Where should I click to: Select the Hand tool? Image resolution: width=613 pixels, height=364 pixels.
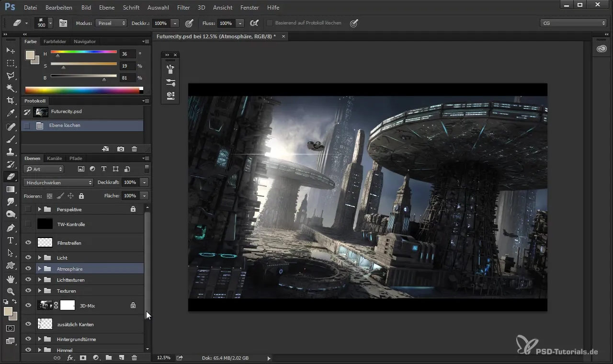[x=11, y=279]
